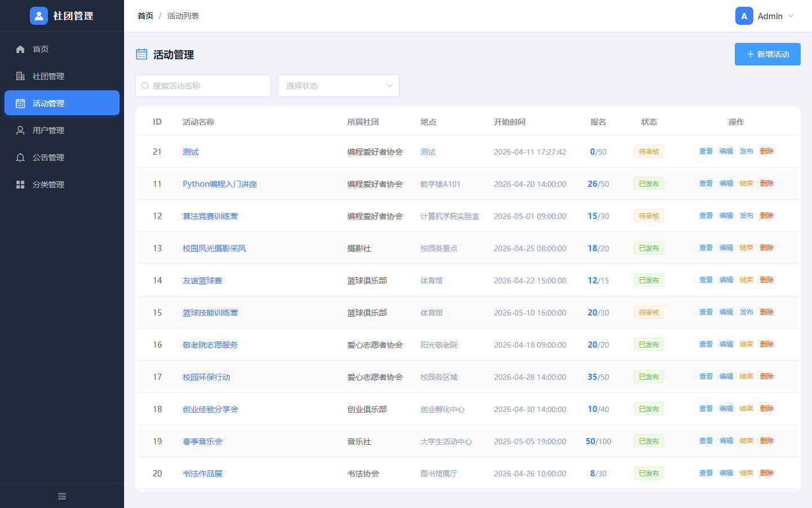
Task: Open the 校园环保行动 activity link
Action: point(206,377)
